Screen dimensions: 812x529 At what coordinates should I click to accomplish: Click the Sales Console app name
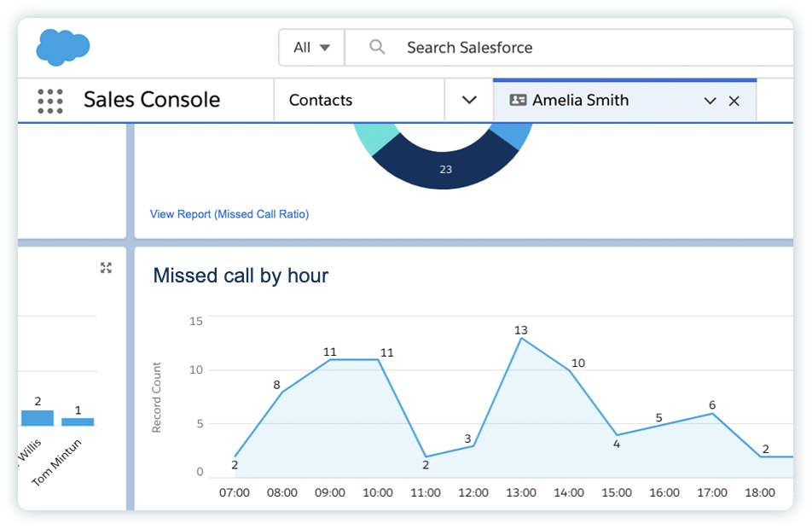(x=152, y=100)
